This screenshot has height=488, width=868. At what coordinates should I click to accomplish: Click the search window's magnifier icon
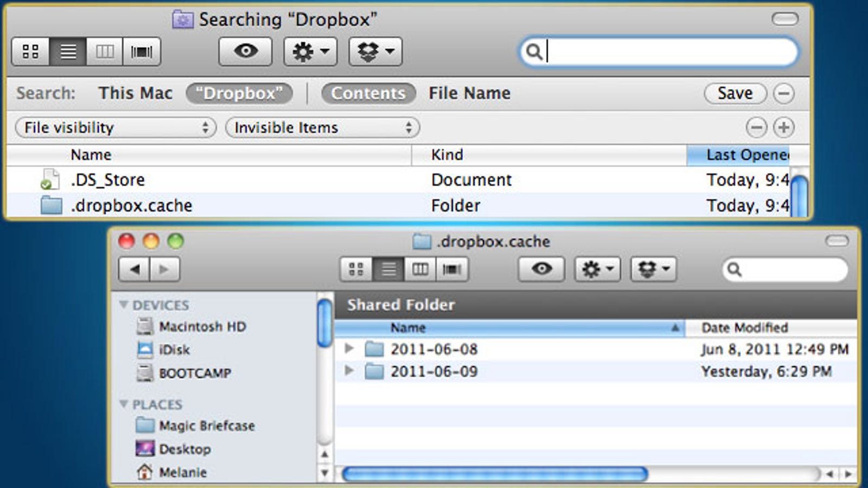tap(534, 52)
